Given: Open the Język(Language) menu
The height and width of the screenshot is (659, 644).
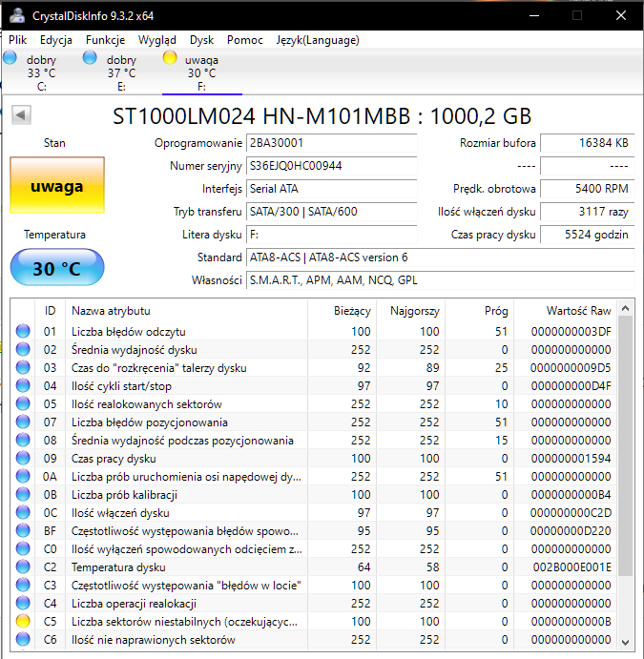Looking at the screenshot, I should coord(318,40).
